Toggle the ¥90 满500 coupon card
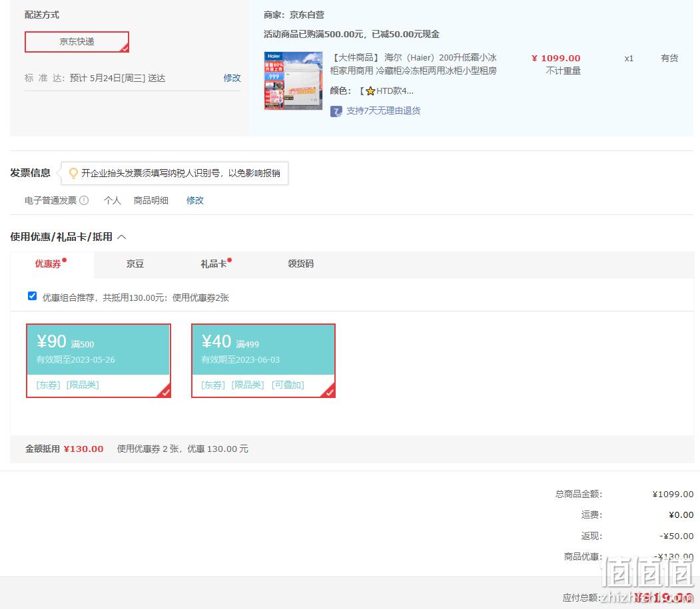The height and width of the screenshot is (609, 700). [99, 361]
